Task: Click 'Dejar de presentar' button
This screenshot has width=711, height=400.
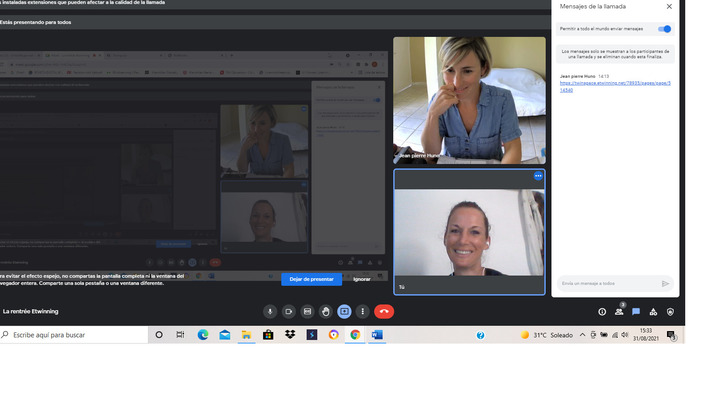Action: coord(311,279)
